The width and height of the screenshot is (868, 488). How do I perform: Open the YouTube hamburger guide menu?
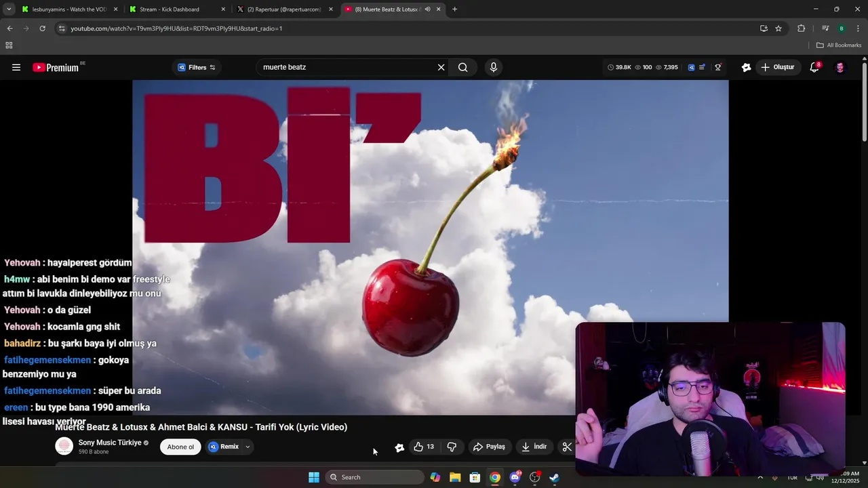pyautogui.click(x=16, y=67)
